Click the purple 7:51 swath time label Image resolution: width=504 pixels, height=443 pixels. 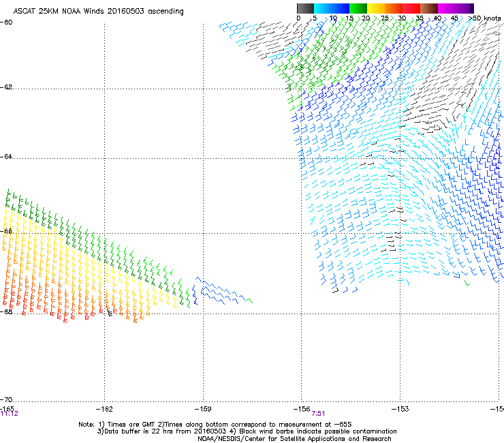coord(318,414)
